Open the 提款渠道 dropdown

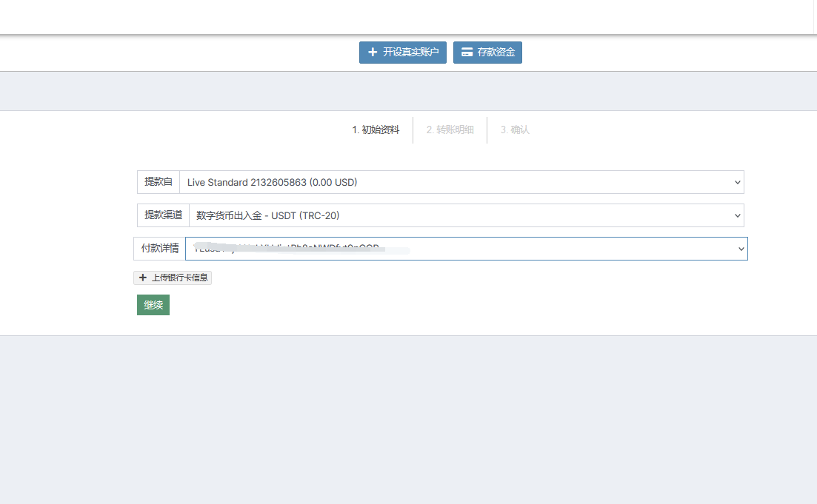[x=467, y=215]
